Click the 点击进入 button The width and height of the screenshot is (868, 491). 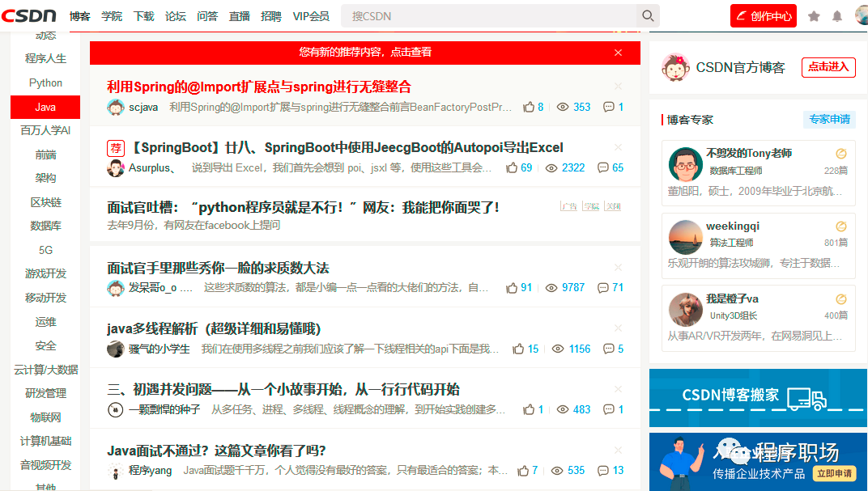828,67
